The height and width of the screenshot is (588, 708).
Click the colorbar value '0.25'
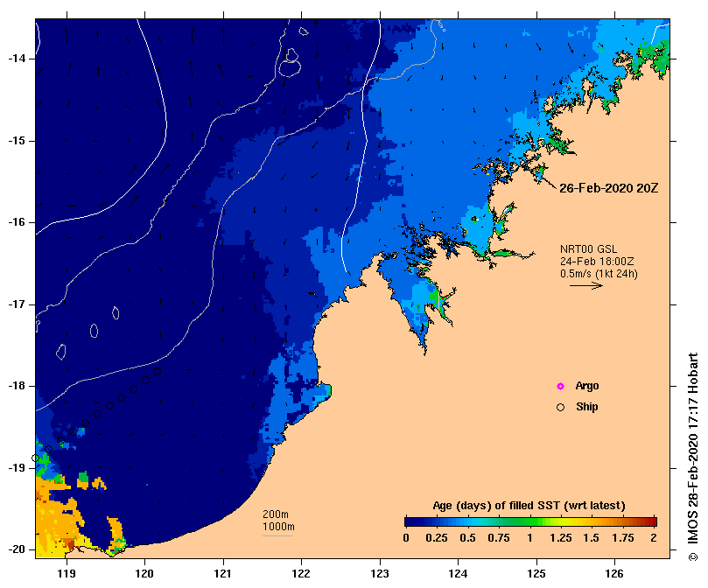pos(436,538)
